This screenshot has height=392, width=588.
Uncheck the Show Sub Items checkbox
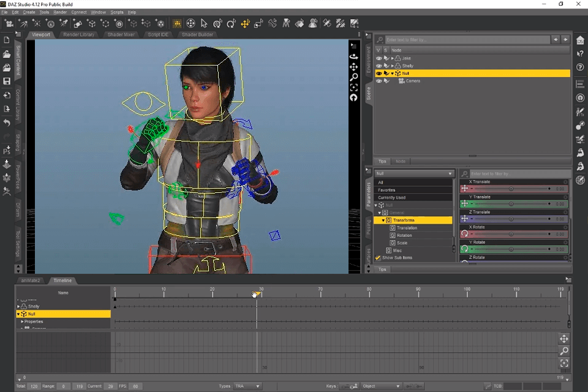pos(378,258)
